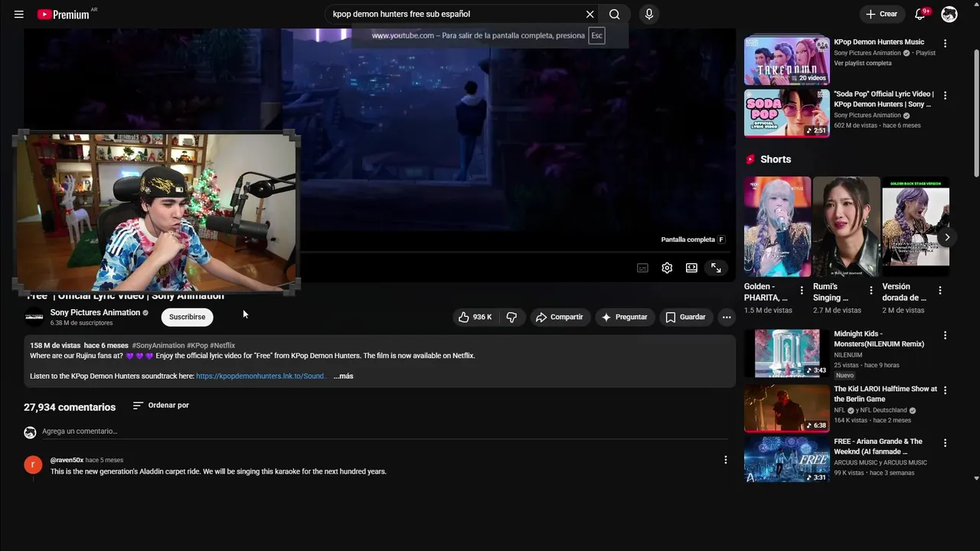Clear the search query with X

click(x=590, y=15)
